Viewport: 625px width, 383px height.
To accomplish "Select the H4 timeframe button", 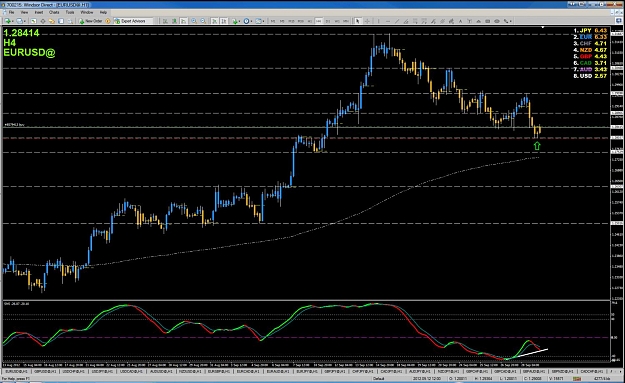I will point(318,21).
